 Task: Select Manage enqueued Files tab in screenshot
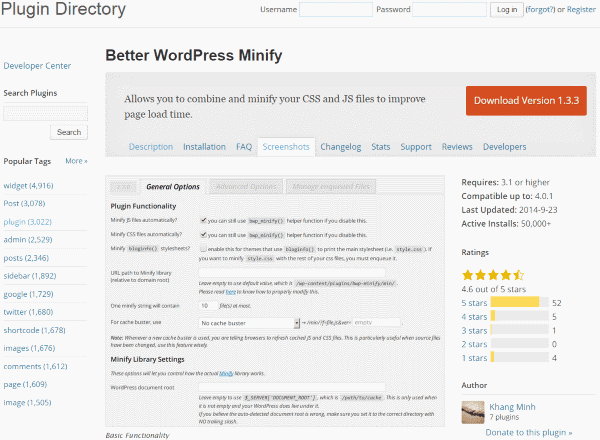pyautogui.click(x=331, y=187)
